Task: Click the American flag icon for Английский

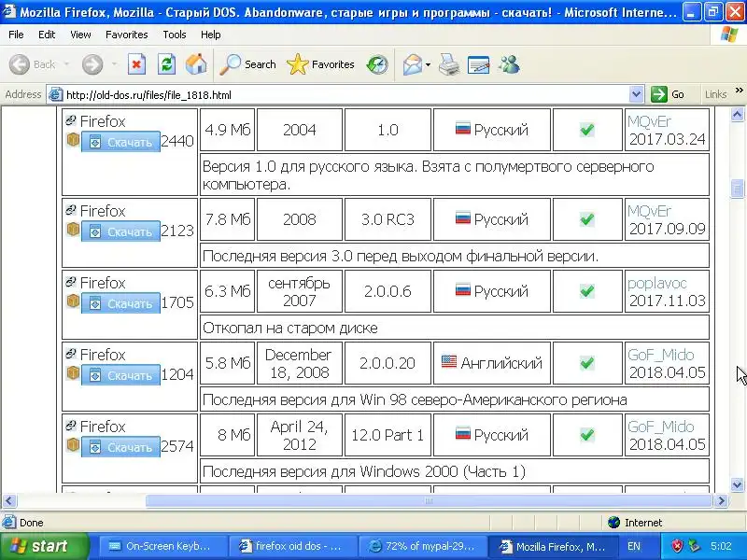Action: (449, 361)
